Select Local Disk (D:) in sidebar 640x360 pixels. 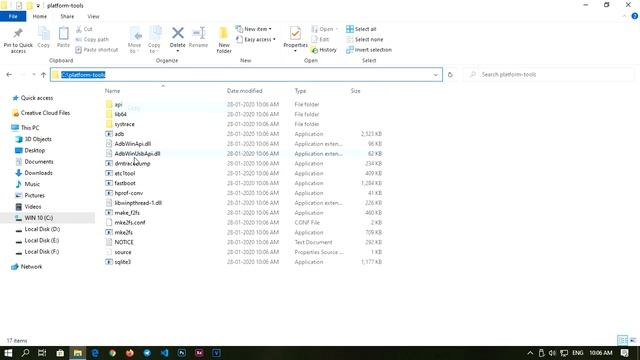point(42,229)
